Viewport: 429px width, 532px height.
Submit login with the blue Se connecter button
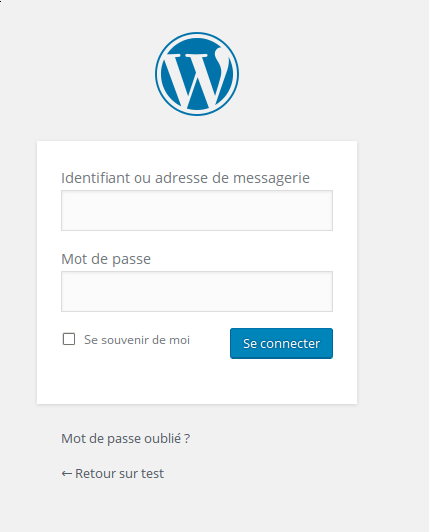[281, 343]
